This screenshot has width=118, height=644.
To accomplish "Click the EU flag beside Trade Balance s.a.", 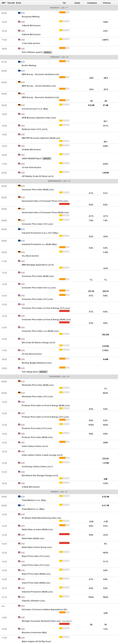I will 19,505.
